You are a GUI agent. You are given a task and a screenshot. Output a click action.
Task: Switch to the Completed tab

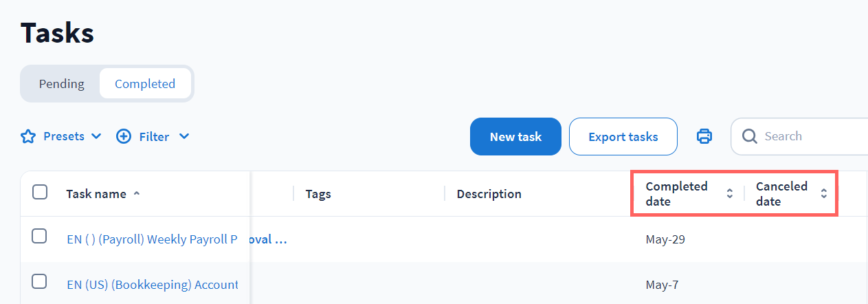145,84
